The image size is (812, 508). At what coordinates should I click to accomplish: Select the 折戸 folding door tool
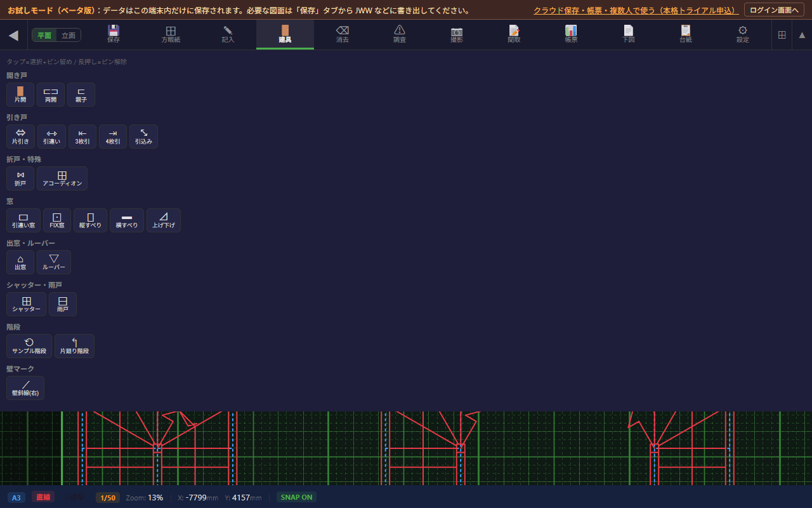20,178
